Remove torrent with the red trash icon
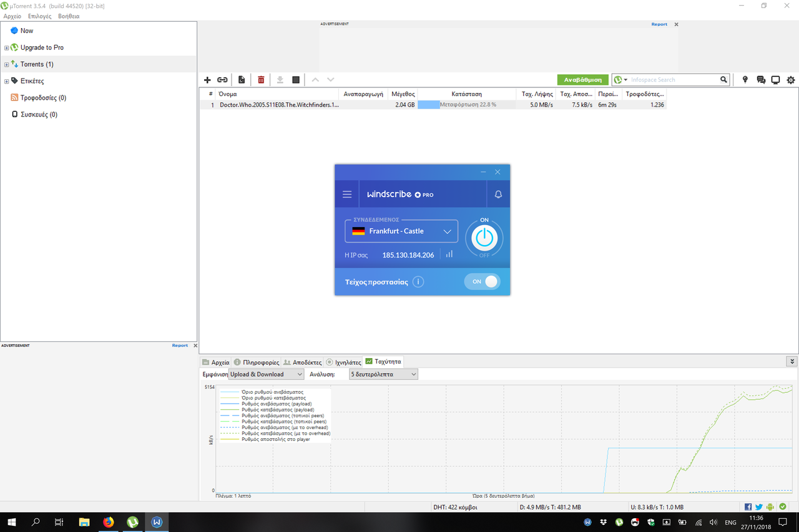Viewport: 799px width, 532px height. click(x=261, y=80)
